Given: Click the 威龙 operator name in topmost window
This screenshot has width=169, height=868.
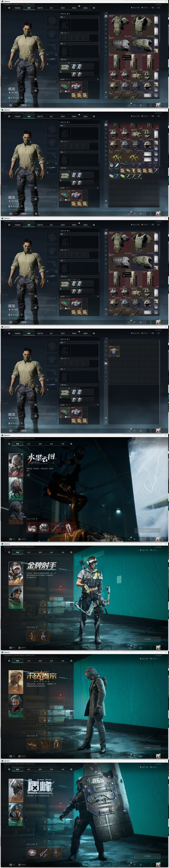Looking at the screenshot, I should coord(11,89).
